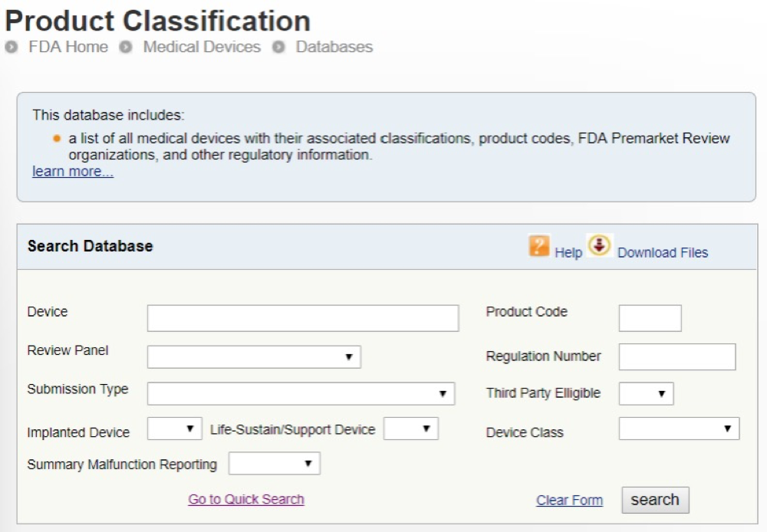
Task: Go to FDA Home breadcrumb
Action: (x=67, y=47)
